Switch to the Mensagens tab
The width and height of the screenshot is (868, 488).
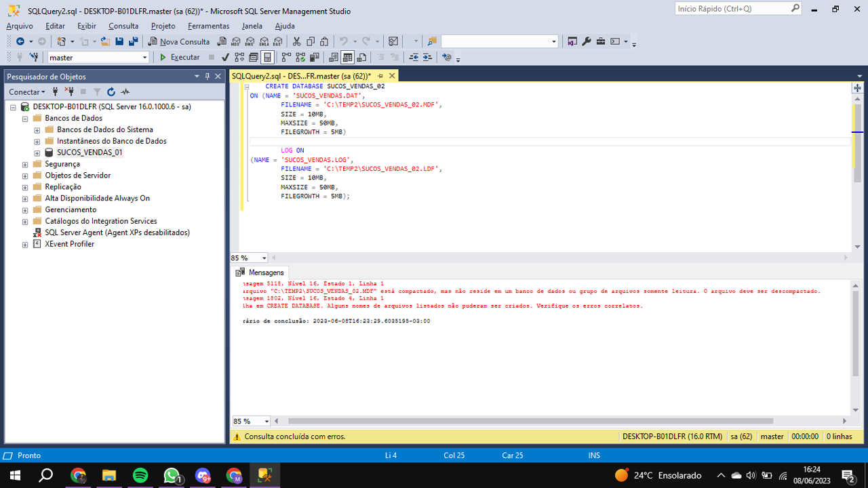pos(260,272)
